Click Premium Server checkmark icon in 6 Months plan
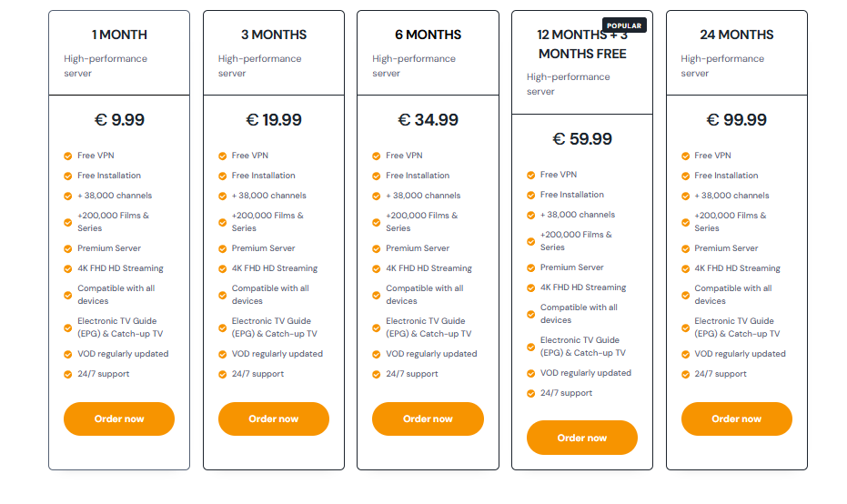Screen dimensions: 847x504 [x=377, y=249]
